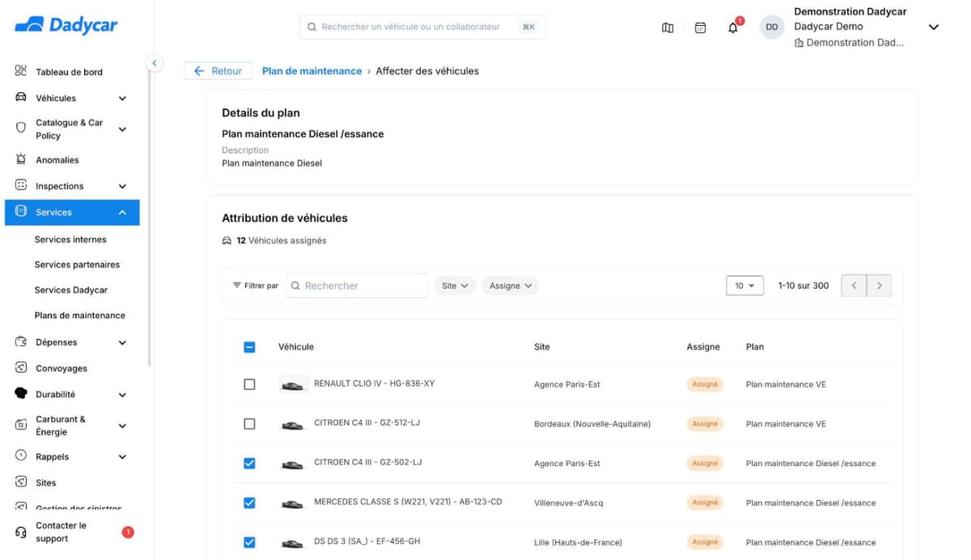Screen dimensions: 971x560
Task: Click the Durabilité icon
Action: pos(21,394)
